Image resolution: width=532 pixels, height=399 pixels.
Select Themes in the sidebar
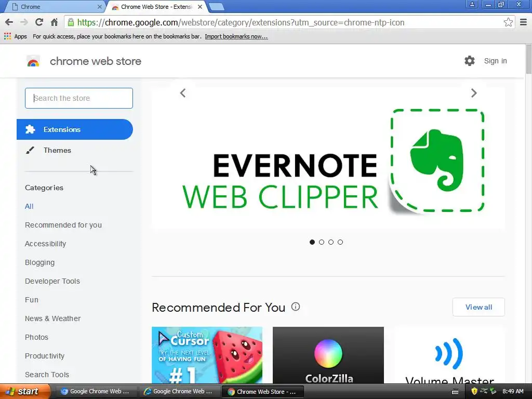tap(57, 150)
